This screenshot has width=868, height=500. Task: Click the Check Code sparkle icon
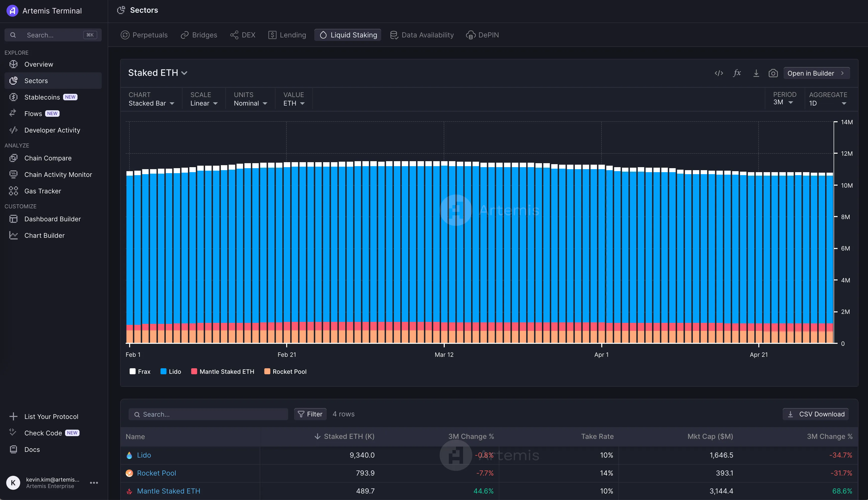coord(13,432)
